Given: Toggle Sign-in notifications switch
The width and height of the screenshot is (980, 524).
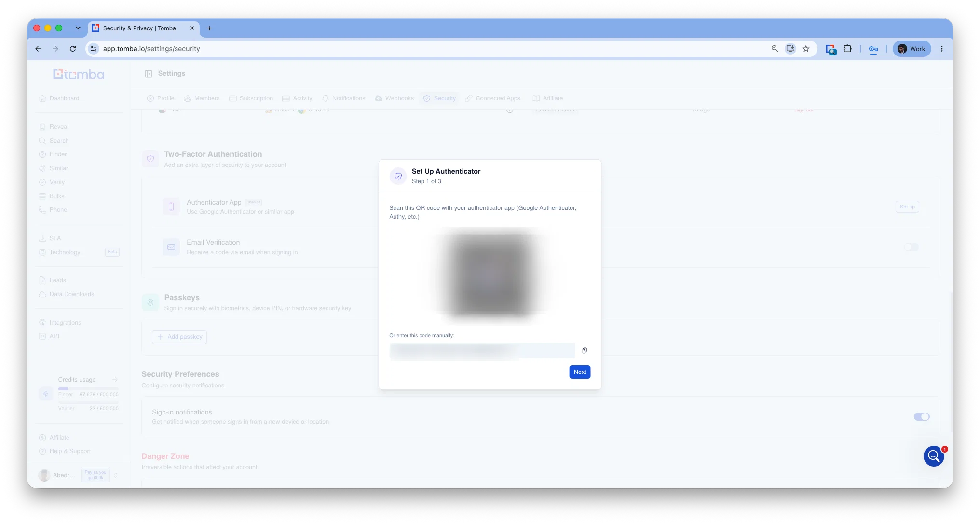Looking at the screenshot, I should click(921, 417).
